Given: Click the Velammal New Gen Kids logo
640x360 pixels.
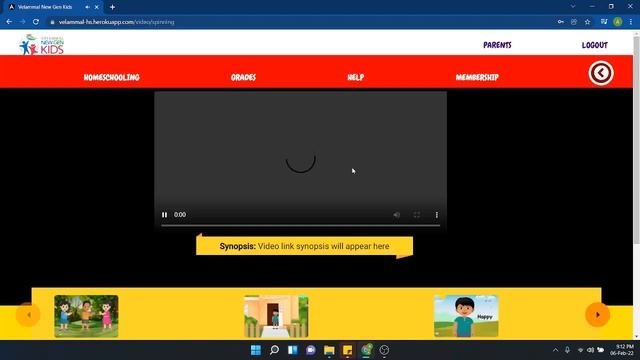Looking at the screenshot, I should tap(42, 44).
